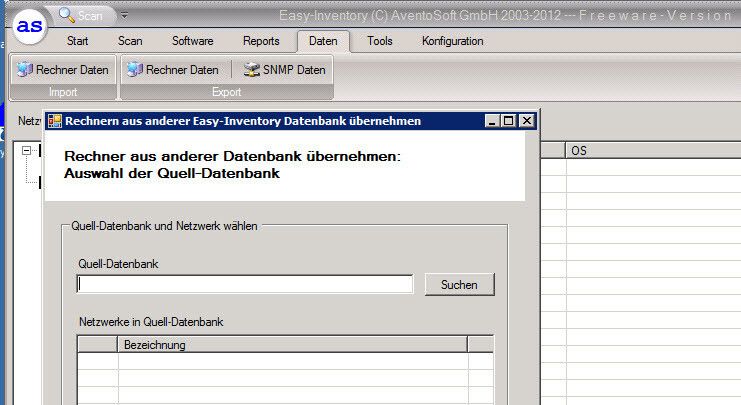
Task: Click the Scan magnifier quick-access button
Action: (x=80, y=16)
